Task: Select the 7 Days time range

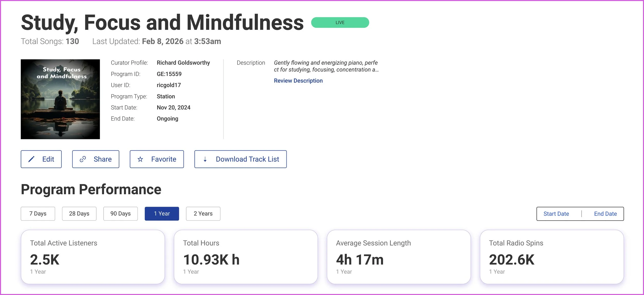Action: (38, 214)
